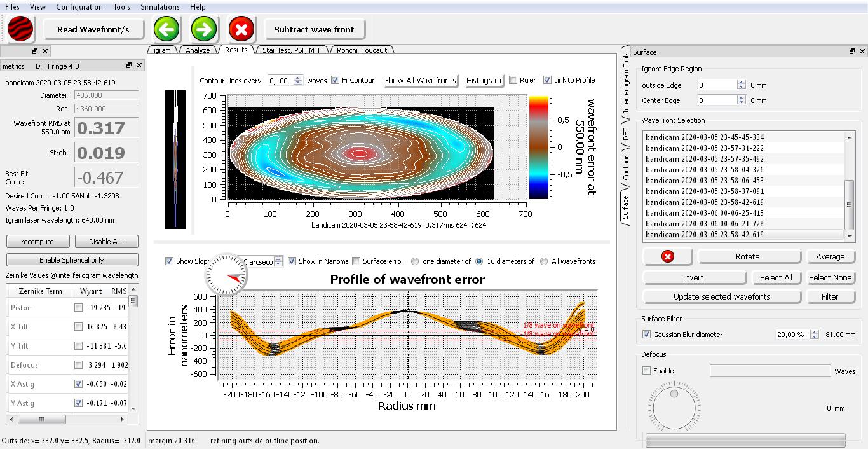Screen dimensions: 868x449
Task: Enable the Ruler checkbox
Action: pyautogui.click(x=513, y=80)
